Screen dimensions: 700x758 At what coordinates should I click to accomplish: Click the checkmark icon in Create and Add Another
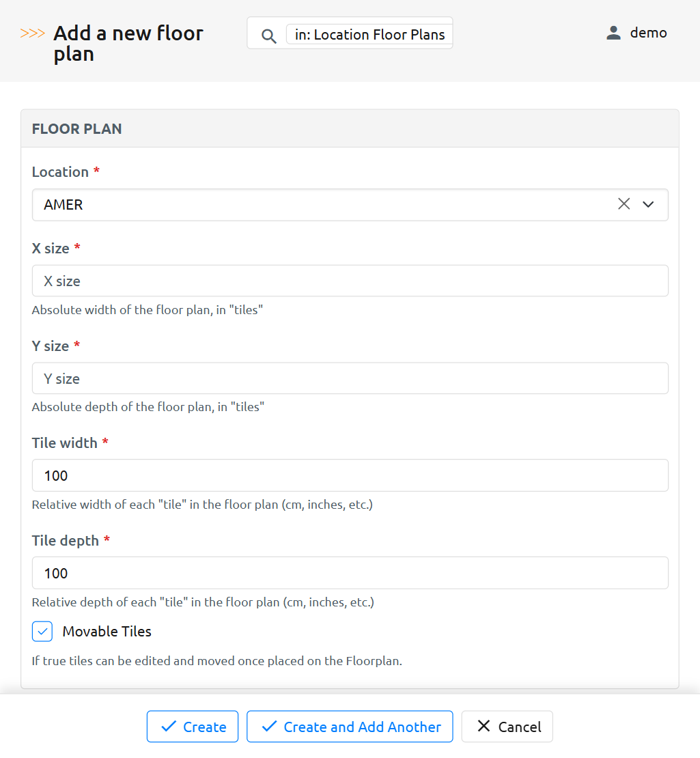tap(269, 726)
